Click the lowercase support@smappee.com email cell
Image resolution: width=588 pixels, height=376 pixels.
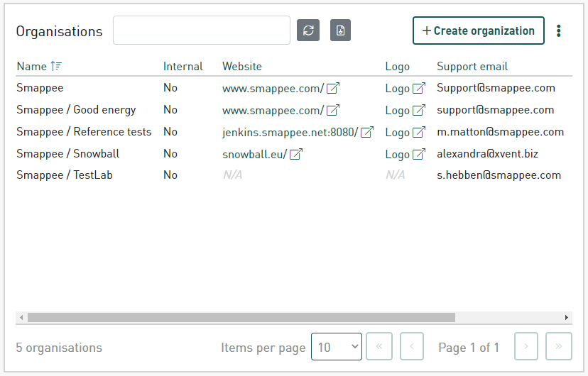pos(496,110)
